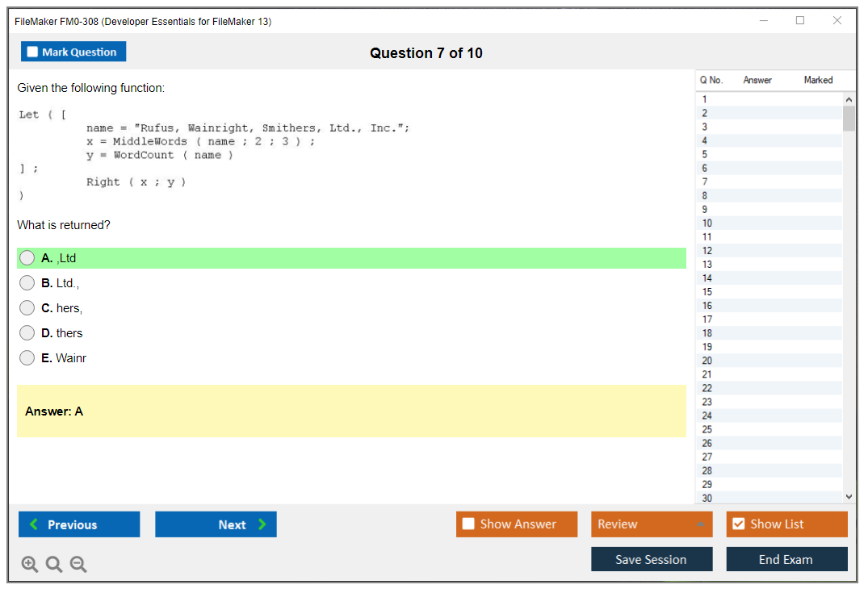Viewport: 868px width, 593px height.
Task: Select answer option E "Wainr"
Action: click(27, 358)
